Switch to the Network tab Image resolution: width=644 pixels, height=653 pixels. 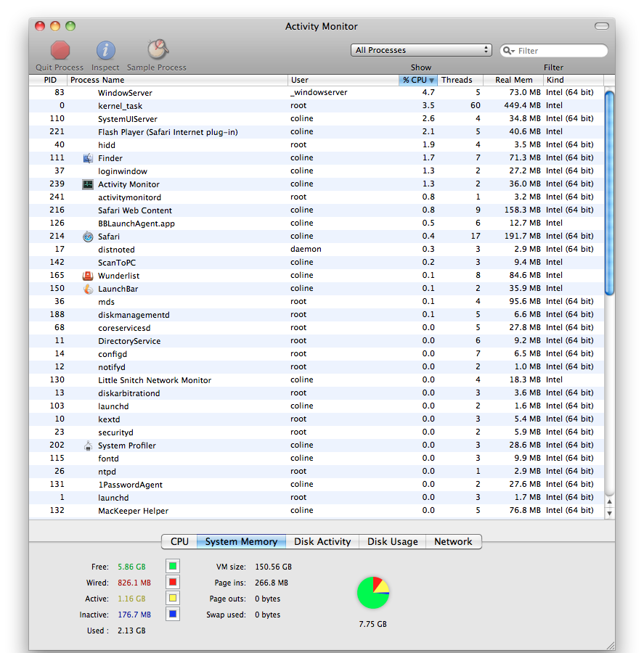pyautogui.click(x=454, y=541)
